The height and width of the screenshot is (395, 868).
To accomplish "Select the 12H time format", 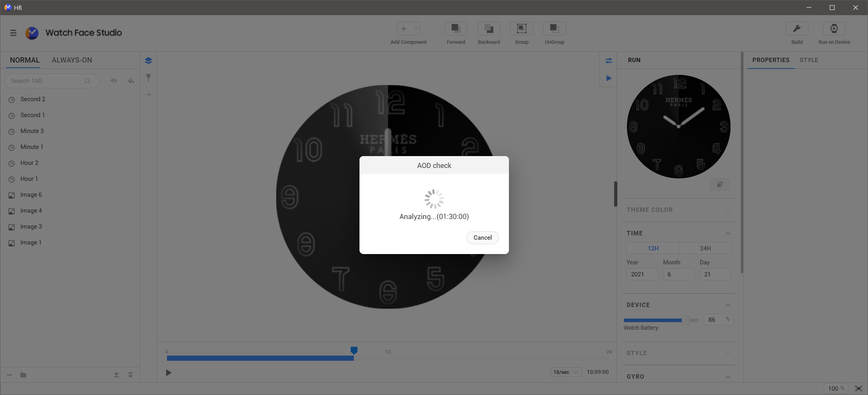I will click(653, 248).
